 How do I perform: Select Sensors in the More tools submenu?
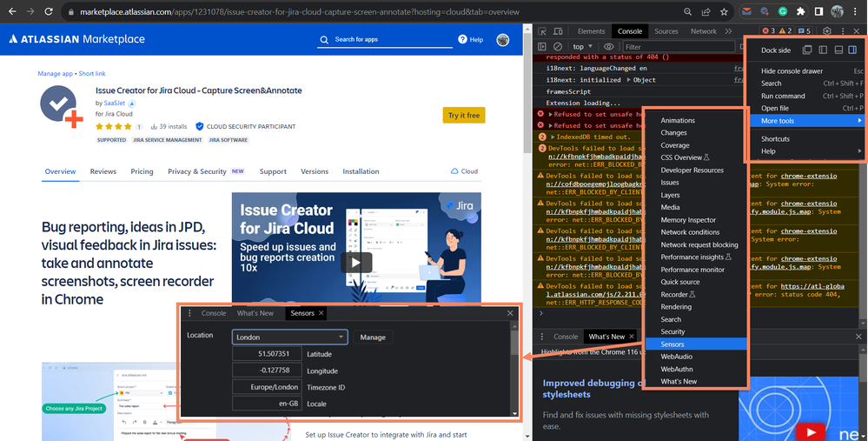[x=695, y=344]
